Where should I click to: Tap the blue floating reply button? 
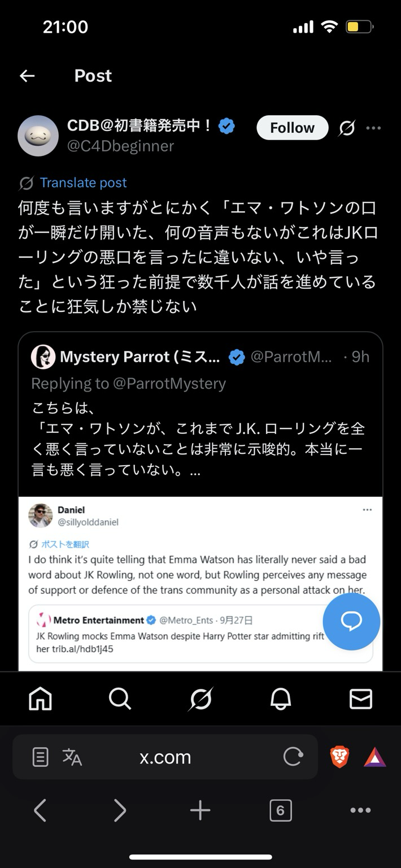tap(351, 622)
